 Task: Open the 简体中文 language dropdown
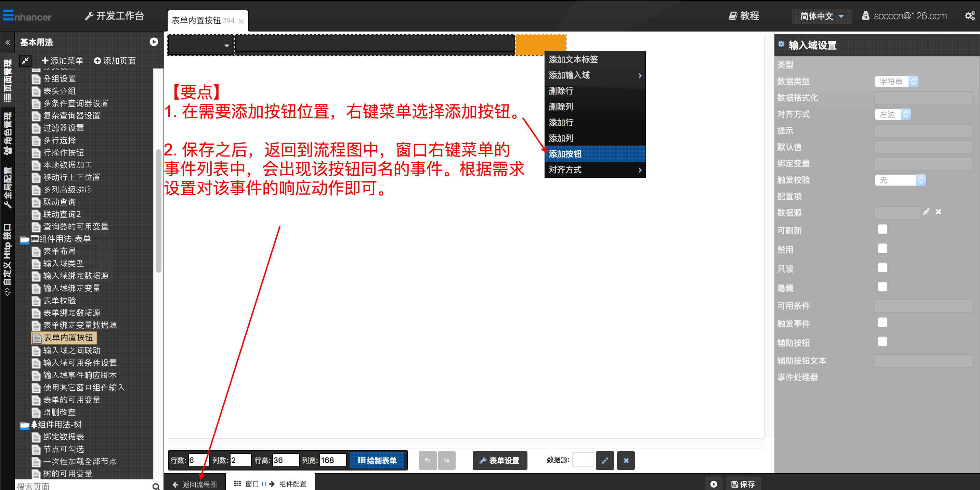click(821, 16)
